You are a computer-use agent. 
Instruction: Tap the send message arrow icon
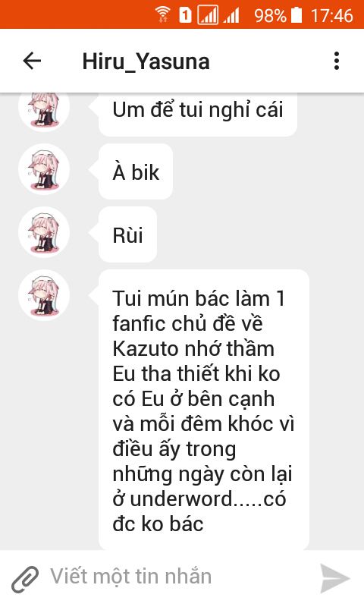click(x=334, y=578)
